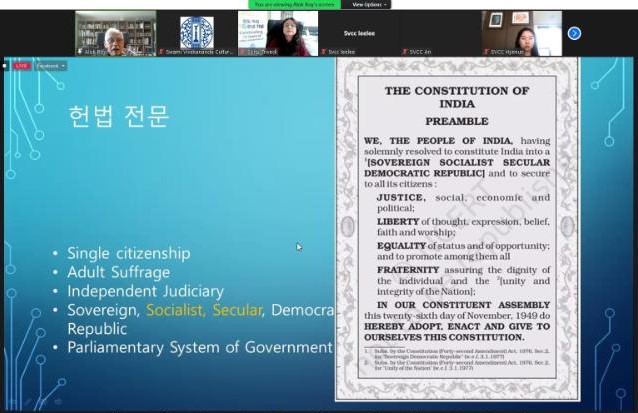Click the meeting info icon beside LIVE

click(x=6, y=65)
